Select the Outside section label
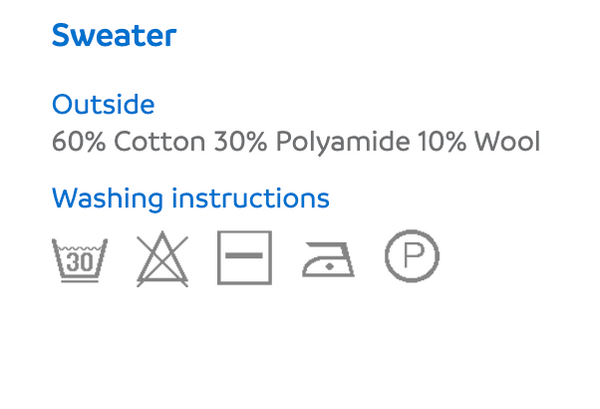Image resolution: width=600 pixels, height=409 pixels. click(x=103, y=104)
